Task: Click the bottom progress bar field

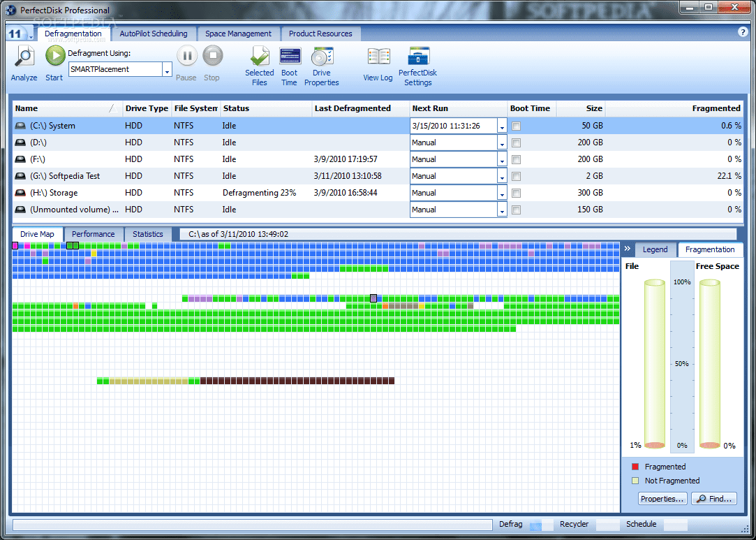Action: (x=252, y=525)
